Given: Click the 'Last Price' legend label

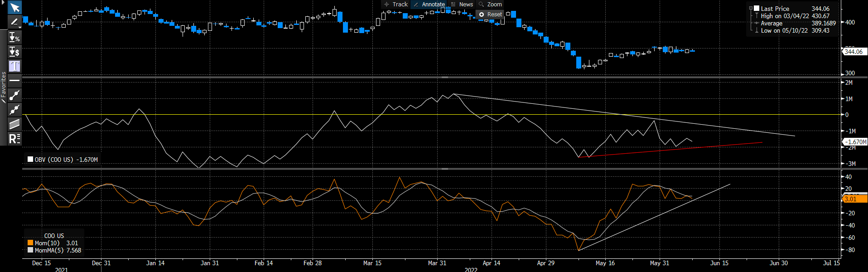Looking at the screenshot, I should [775, 9].
